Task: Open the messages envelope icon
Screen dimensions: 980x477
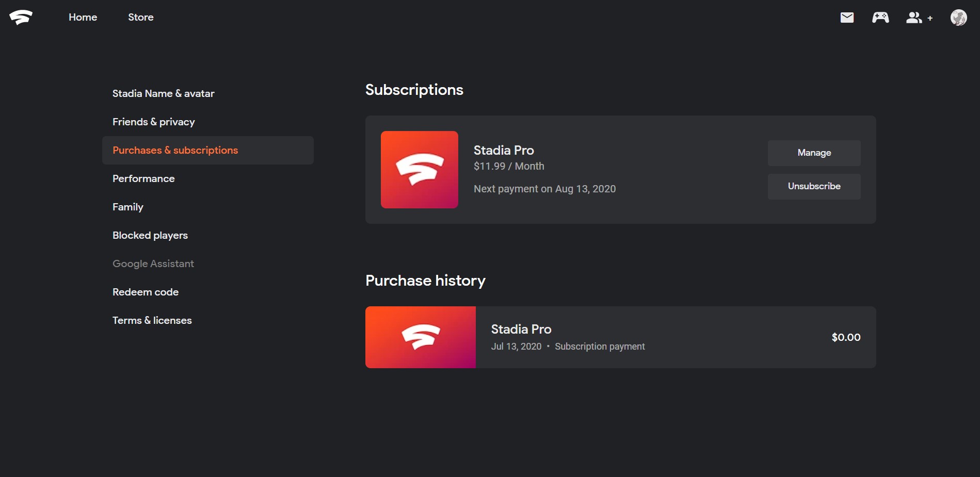Action: click(x=847, y=18)
